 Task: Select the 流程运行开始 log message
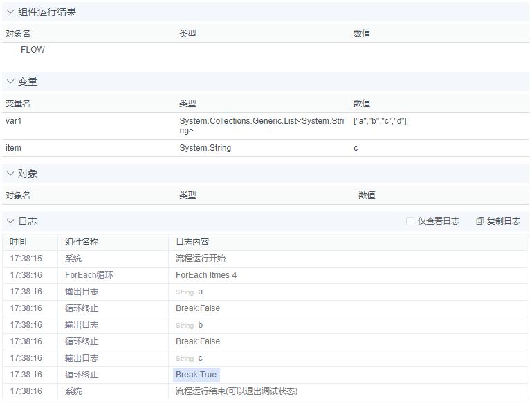pyautogui.click(x=201, y=259)
